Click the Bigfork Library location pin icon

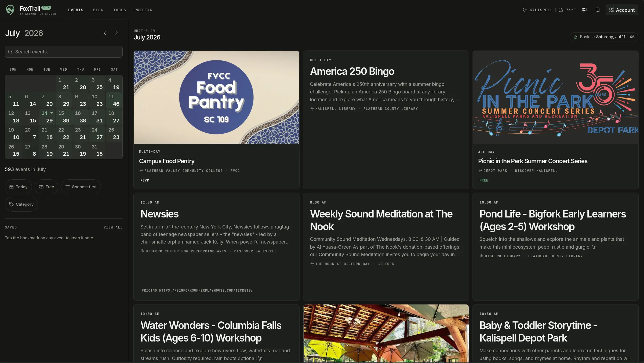point(481,256)
